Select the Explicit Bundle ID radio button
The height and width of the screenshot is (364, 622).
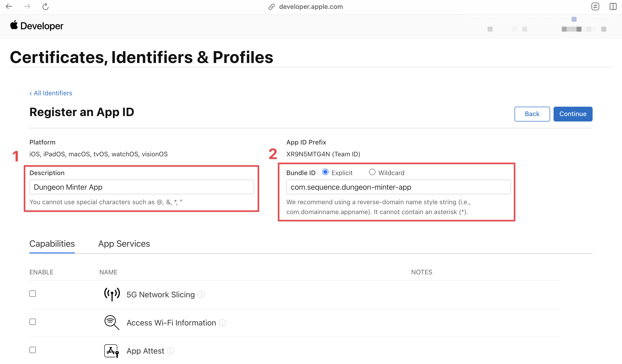click(x=326, y=172)
